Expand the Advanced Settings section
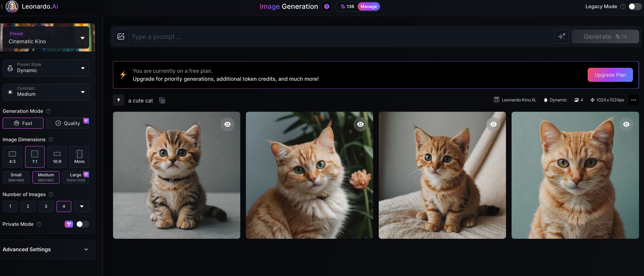 (47, 249)
